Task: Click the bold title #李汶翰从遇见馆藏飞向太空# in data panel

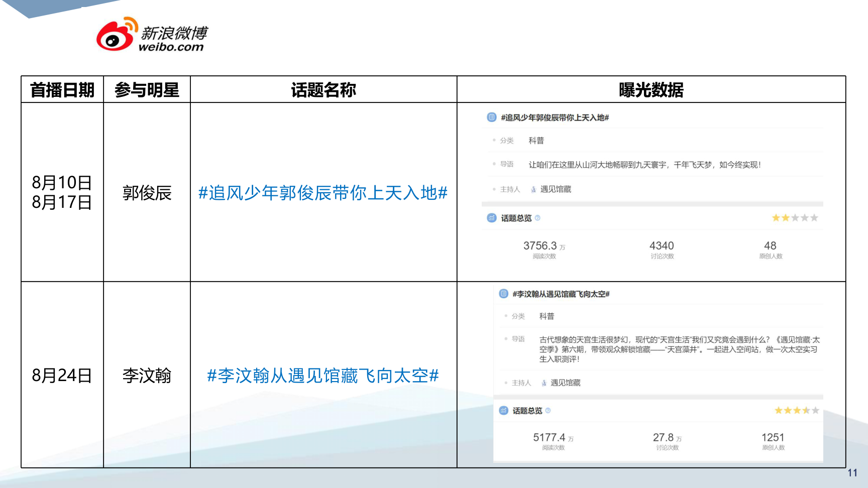Action: point(561,294)
